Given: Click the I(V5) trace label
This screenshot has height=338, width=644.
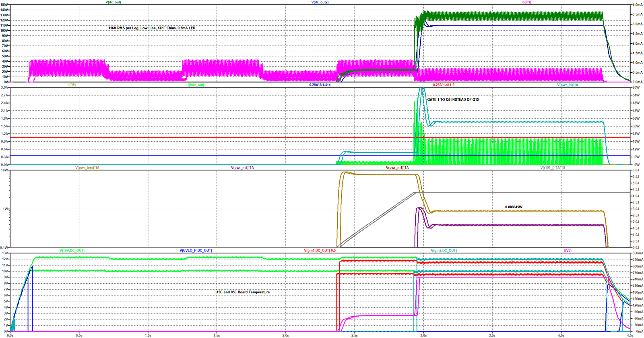Looking at the screenshot, I should (x=568, y=251).
